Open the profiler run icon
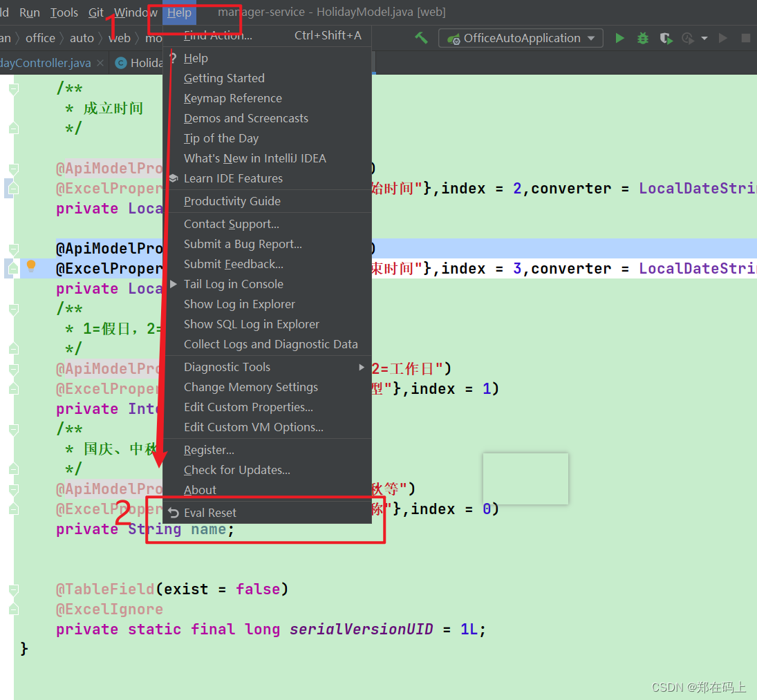The image size is (757, 700). (x=687, y=38)
